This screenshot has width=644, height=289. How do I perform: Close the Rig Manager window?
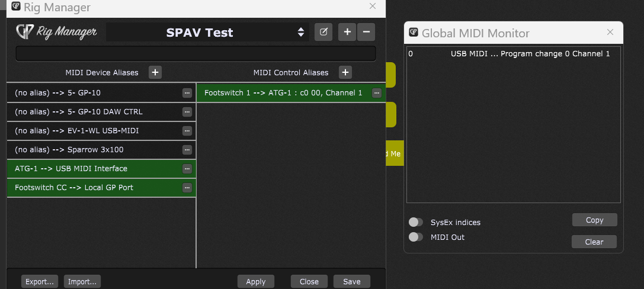click(x=373, y=6)
